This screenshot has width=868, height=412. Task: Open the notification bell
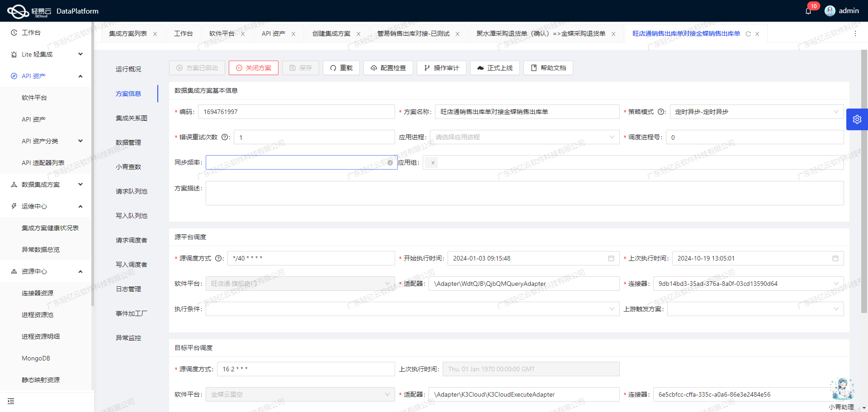tap(808, 11)
